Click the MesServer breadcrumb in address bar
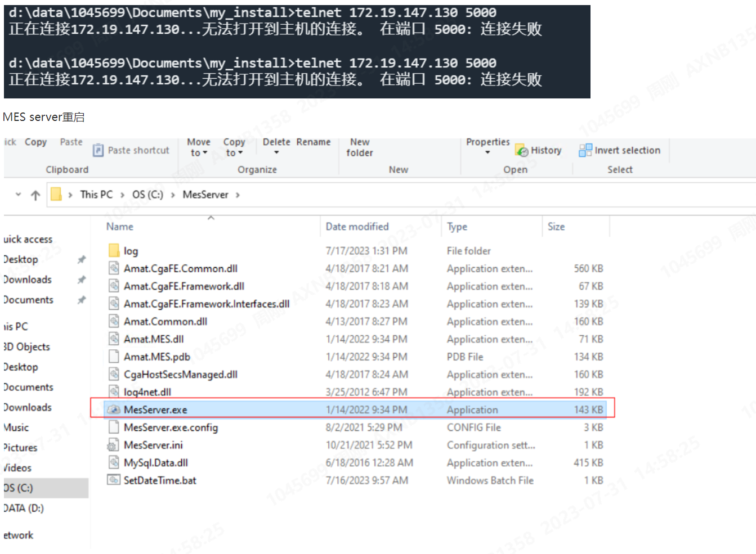The height and width of the screenshot is (554, 756). (x=205, y=195)
